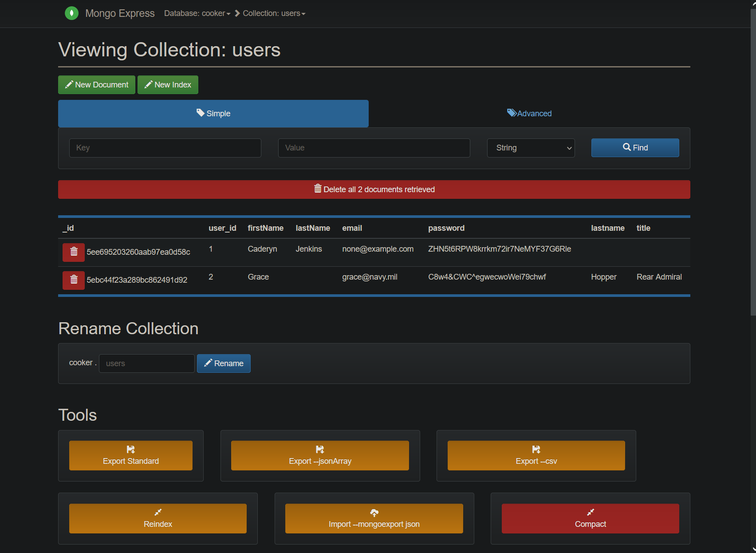Select the Hopper lastname cell
Image resolution: width=756 pixels, height=553 pixels.
tap(603, 277)
